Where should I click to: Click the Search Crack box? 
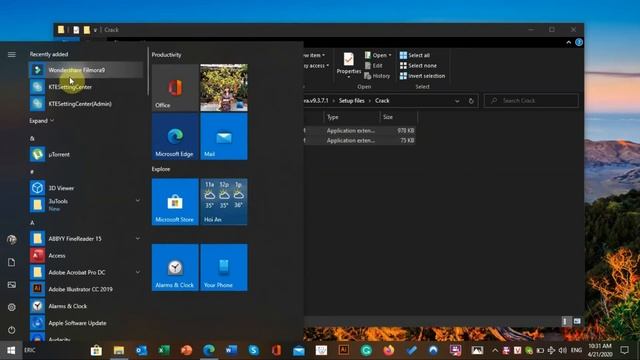pyautogui.click(x=531, y=100)
